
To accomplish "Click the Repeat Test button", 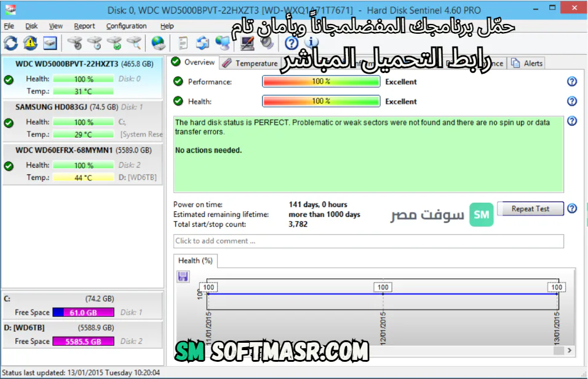I will tap(530, 209).
